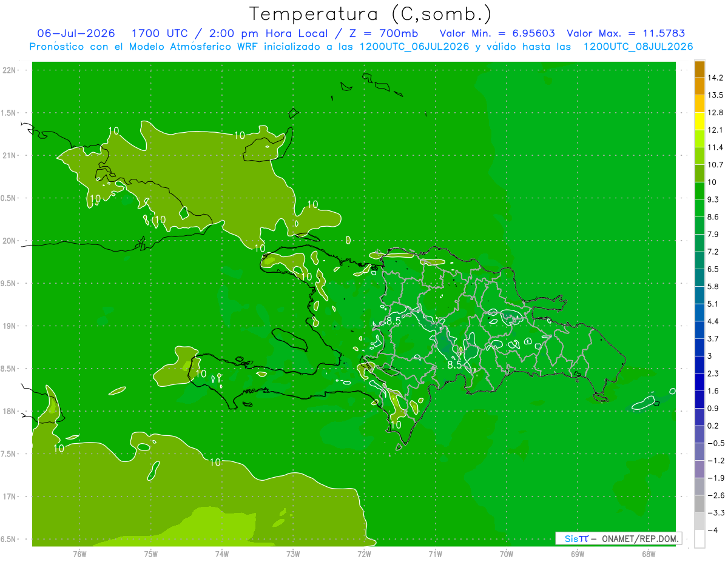Pick the yellow swatch between 12.8 and 12.1
The width and height of the screenshot is (728, 562).
(699, 121)
